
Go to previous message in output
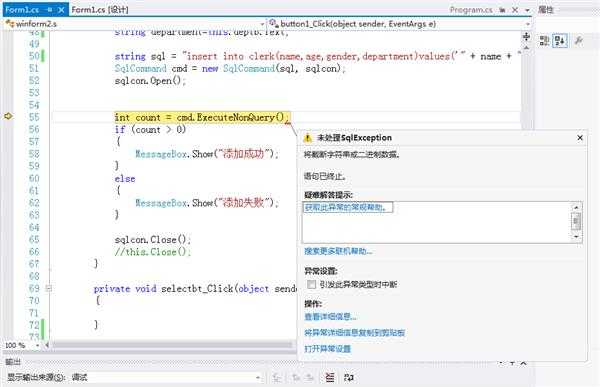pos(295,378)
